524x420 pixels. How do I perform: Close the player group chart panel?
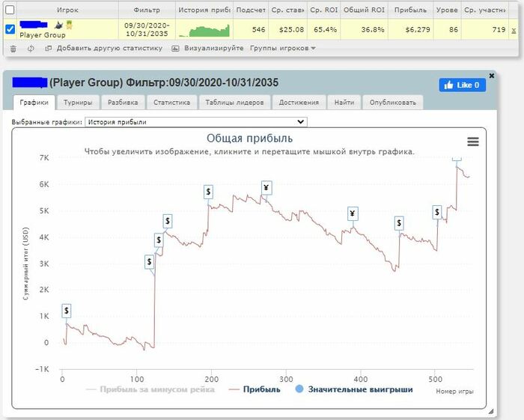(491, 76)
